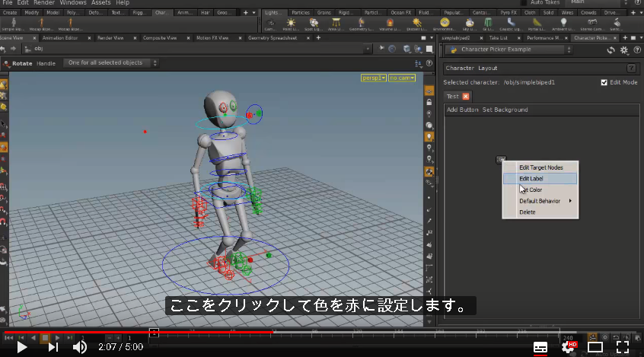Close the Test picker tab
This screenshot has width=644, height=357.
466,97
